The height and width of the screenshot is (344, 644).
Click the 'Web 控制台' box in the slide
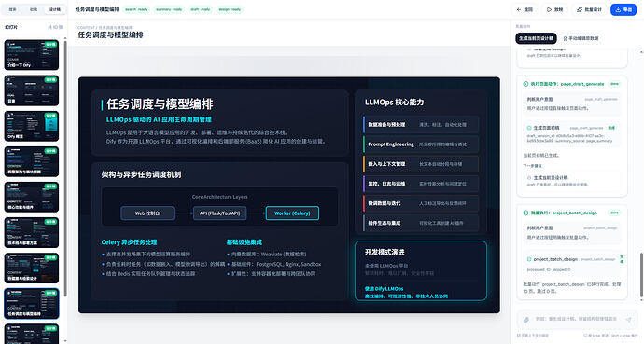click(x=147, y=213)
